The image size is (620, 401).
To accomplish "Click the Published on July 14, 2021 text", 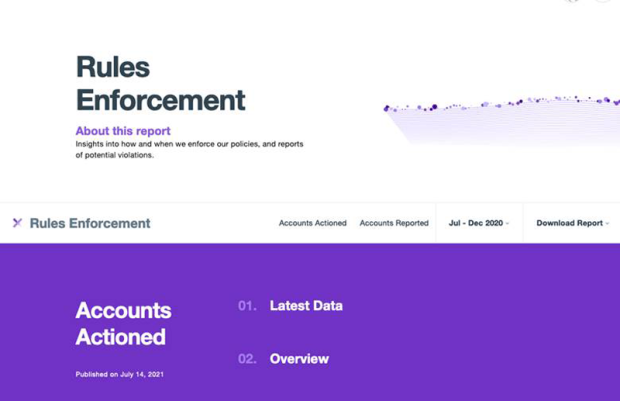I will point(119,374).
